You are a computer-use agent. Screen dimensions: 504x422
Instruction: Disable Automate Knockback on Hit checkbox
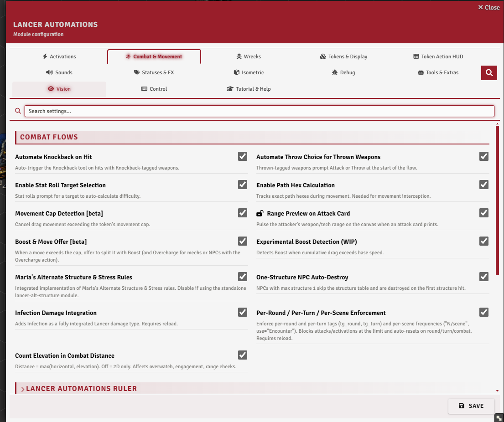tap(243, 156)
